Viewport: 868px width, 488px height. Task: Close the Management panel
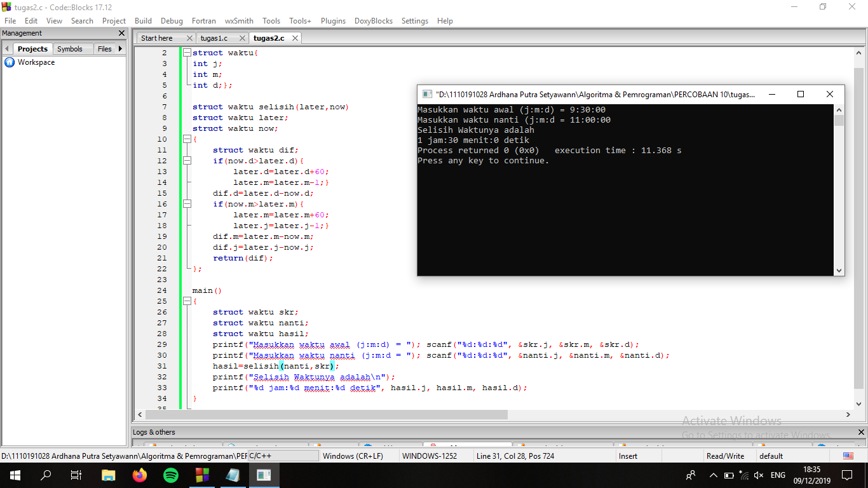pos(122,33)
